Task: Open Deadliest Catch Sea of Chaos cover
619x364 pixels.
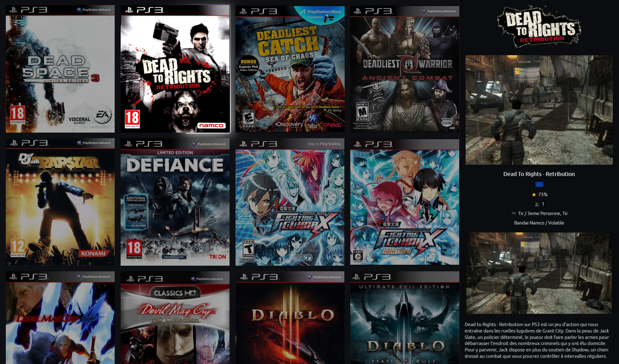Action: tap(290, 69)
